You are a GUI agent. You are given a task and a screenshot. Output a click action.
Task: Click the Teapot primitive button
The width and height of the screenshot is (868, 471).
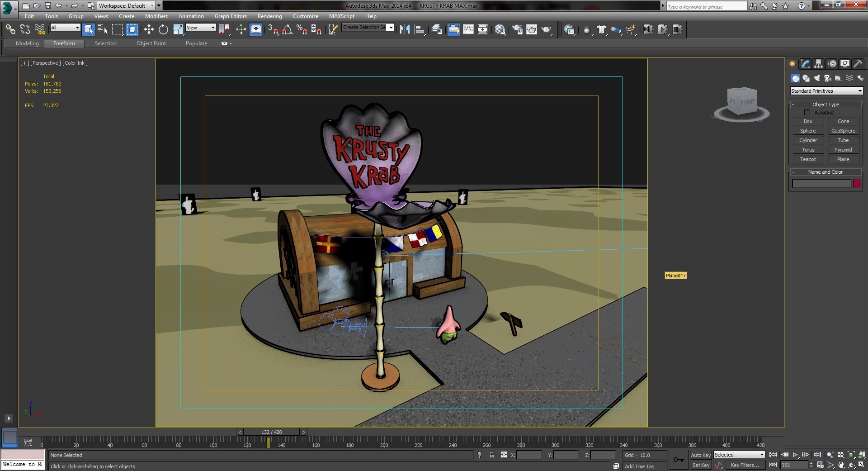[808, 159]
